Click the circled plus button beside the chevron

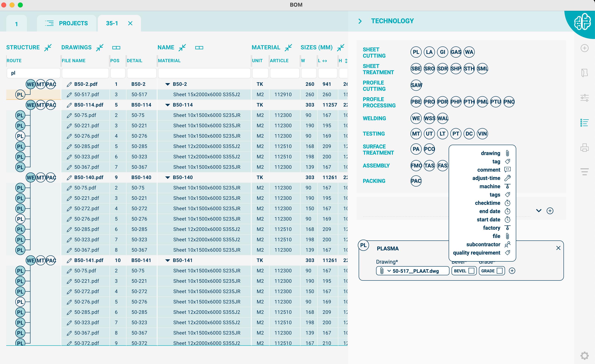(x=550, y=211)
